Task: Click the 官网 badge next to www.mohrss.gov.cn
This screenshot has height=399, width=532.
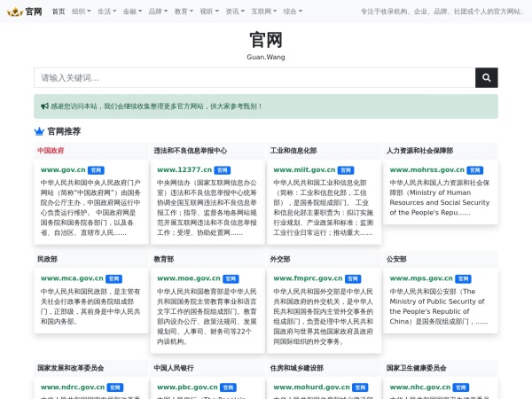Action: click(475, 170)
